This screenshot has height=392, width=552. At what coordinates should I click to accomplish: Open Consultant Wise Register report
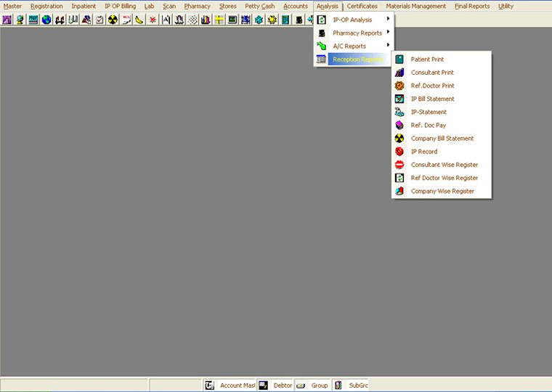click(x=441, y=165)
